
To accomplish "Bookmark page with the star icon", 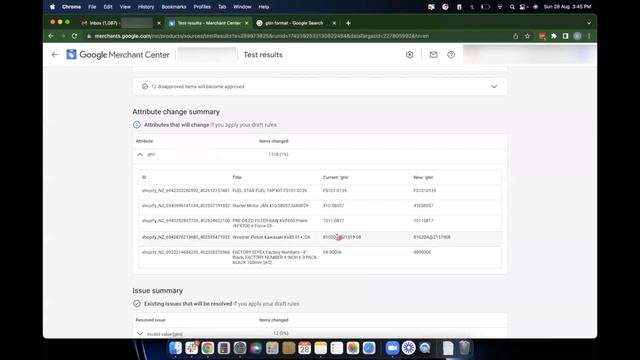I will pyautogui.click(x=527, y=36).
